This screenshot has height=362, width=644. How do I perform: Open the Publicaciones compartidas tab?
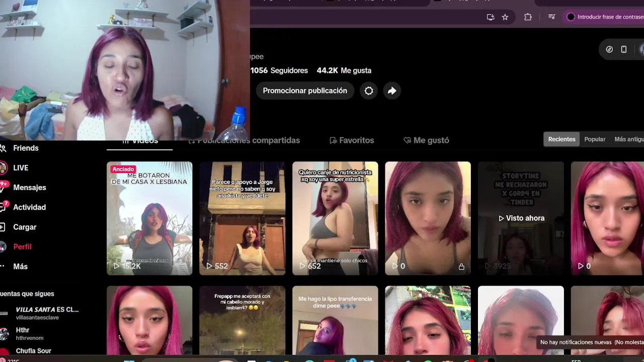click(x=244, y=140)
